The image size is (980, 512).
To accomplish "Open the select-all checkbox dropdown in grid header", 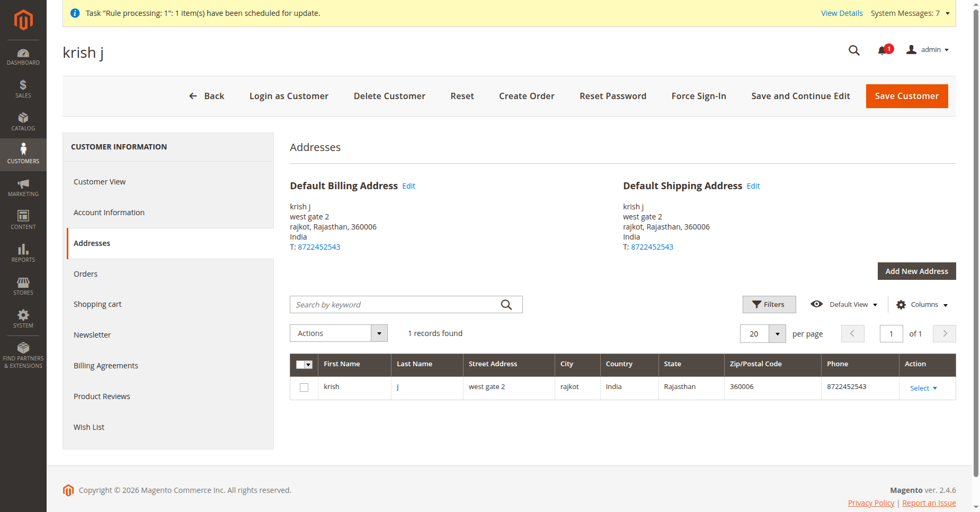I will pyautogui.click(x=304, y=365).
